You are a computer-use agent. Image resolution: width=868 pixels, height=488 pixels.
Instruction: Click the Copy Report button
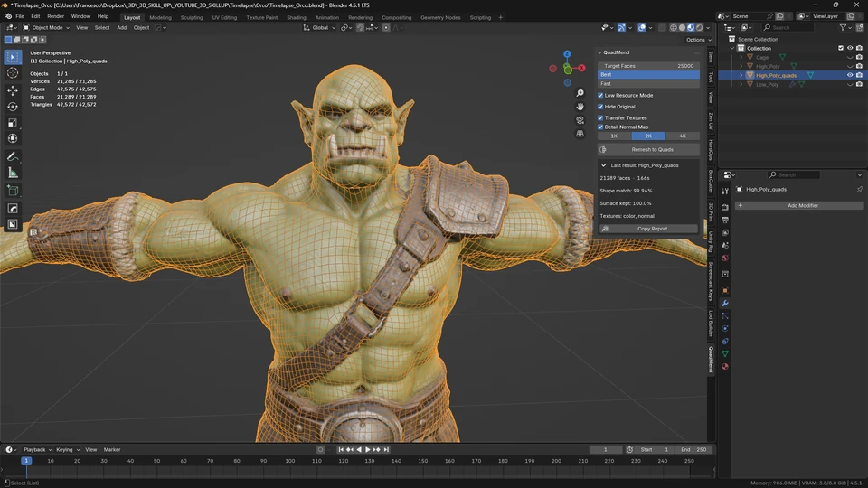tap(648, 229)
